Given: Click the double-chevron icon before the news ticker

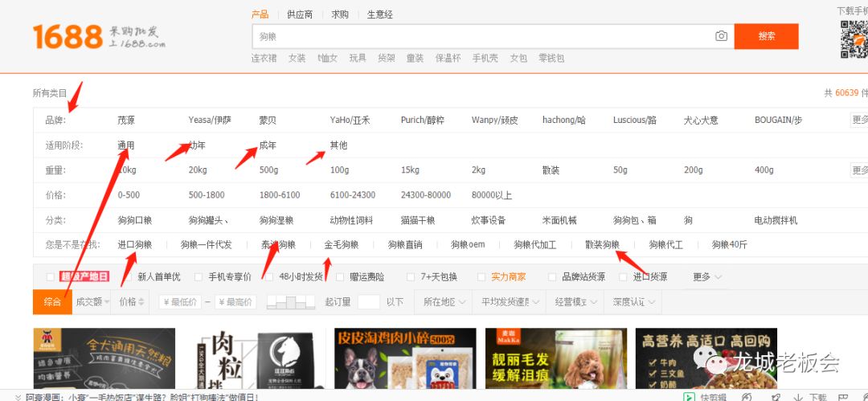Looking at the screenshot, I should pos(18,397).
